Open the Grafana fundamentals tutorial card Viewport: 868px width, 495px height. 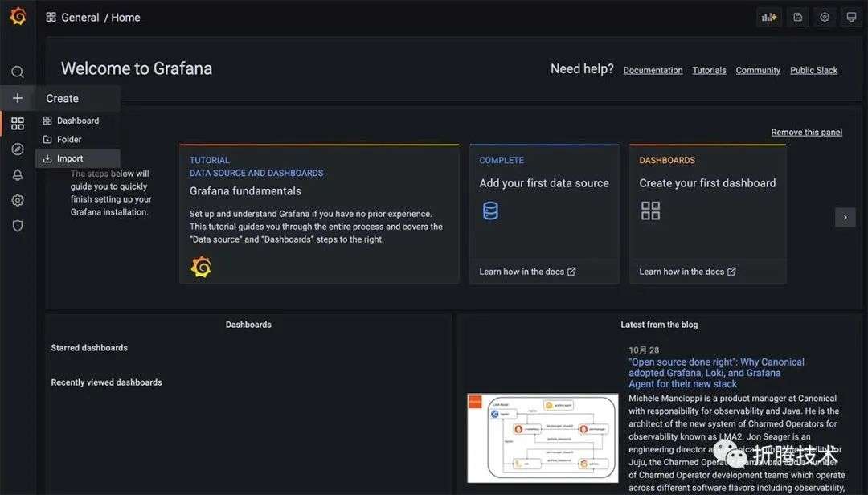pyautogui.click(x=319, y=215)
